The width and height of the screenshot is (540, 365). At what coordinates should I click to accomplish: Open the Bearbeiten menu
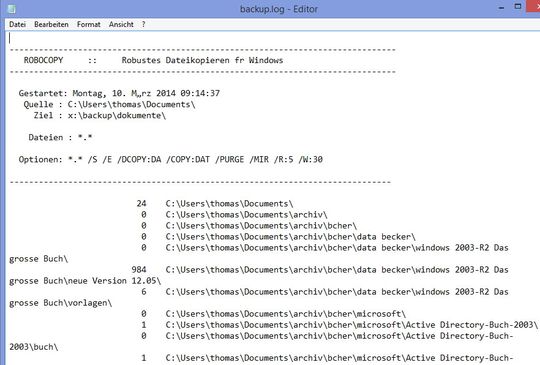51,24
